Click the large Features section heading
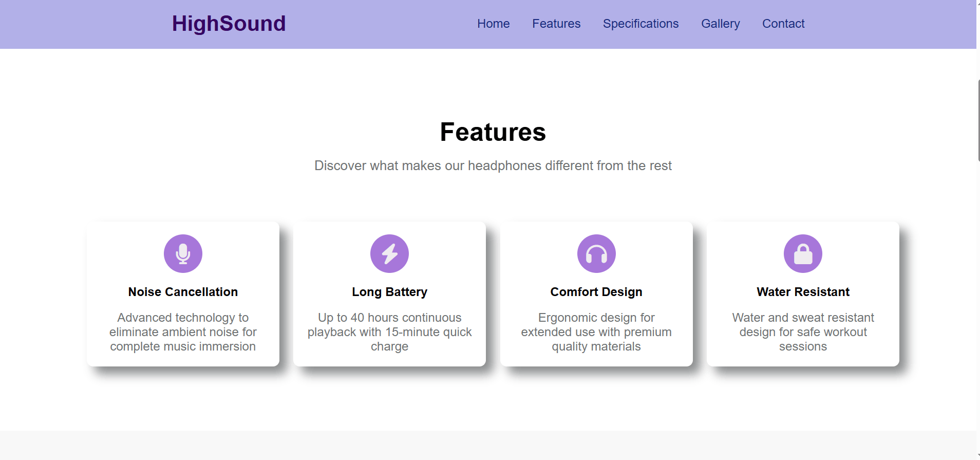The height and width of the screenshot is (460, 980). click(493, 132)
